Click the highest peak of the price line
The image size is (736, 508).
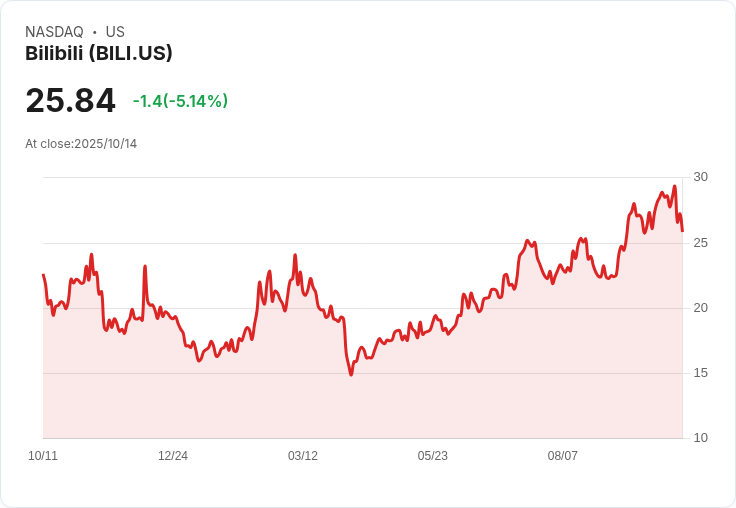pos(675,186)
